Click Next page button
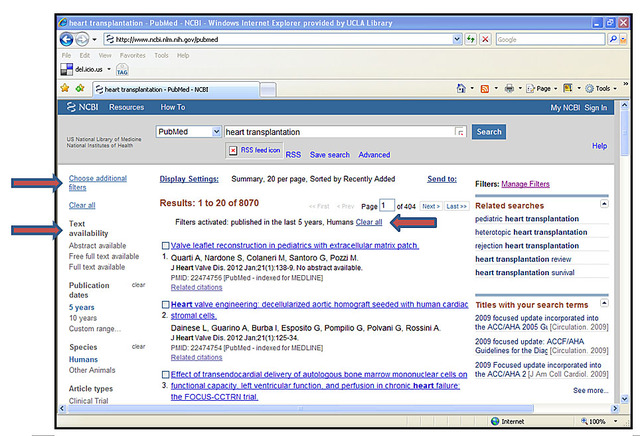The height and width of the screenshot is (436, 640). (431, 207)
